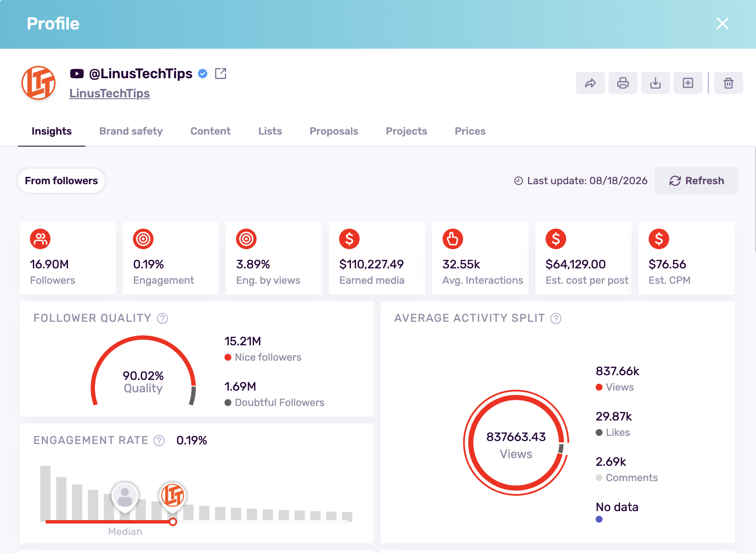Click the red Views legend dot
756x553 pixels.
599,387
